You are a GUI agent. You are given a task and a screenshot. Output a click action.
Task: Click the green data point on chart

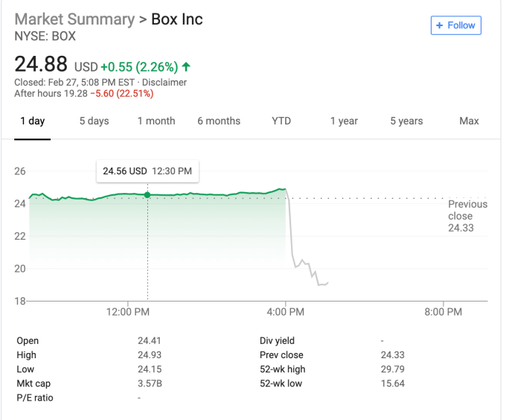(x=147, y=195)
